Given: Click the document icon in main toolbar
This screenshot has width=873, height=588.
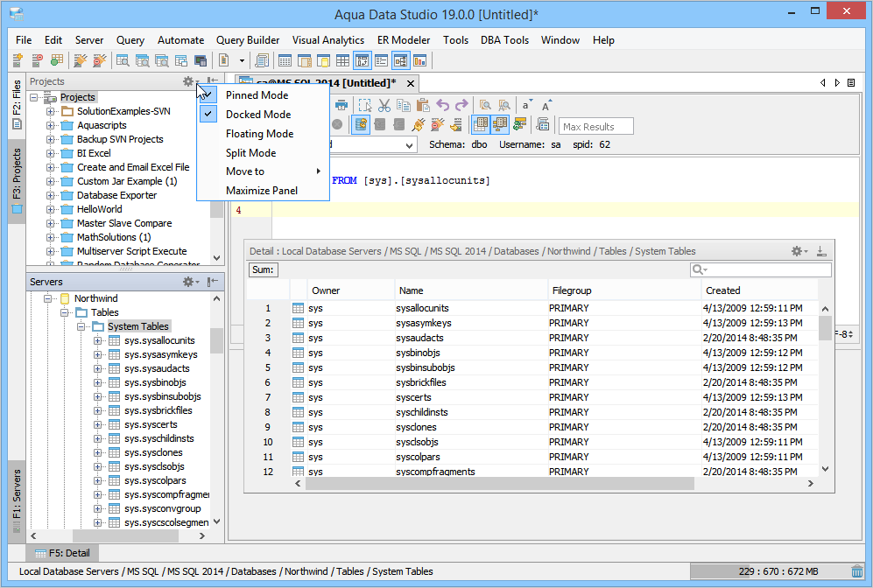Looking at the screenshot, I should tap(224, 60).
